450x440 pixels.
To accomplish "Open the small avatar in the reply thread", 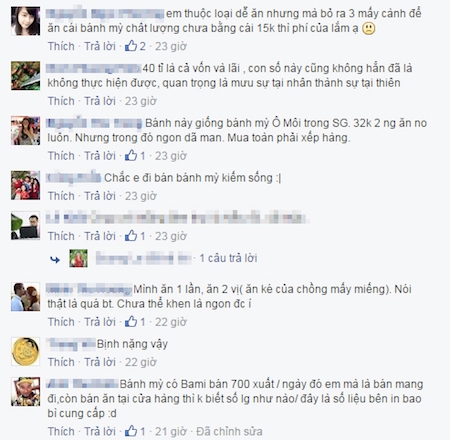I will (78, 258).
